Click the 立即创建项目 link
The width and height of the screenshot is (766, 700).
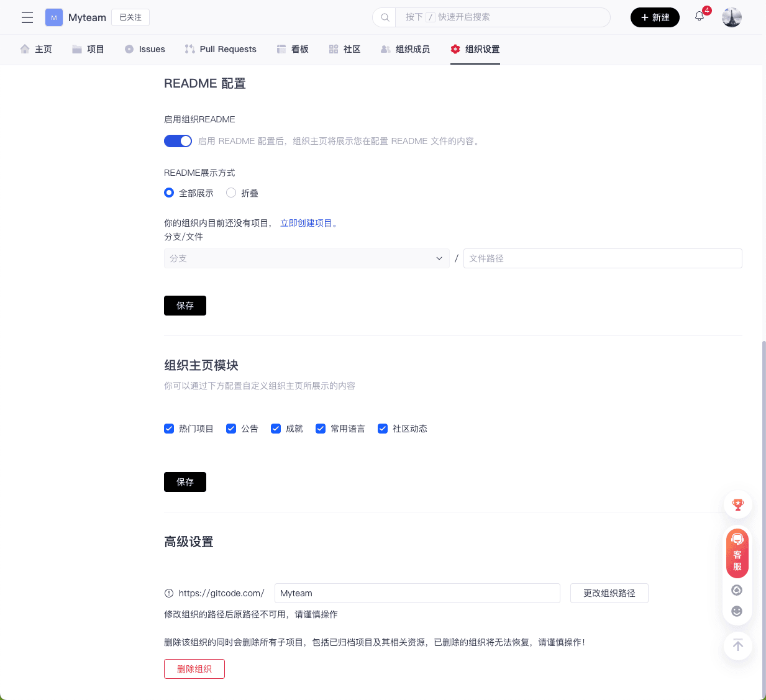pos(308,223)
